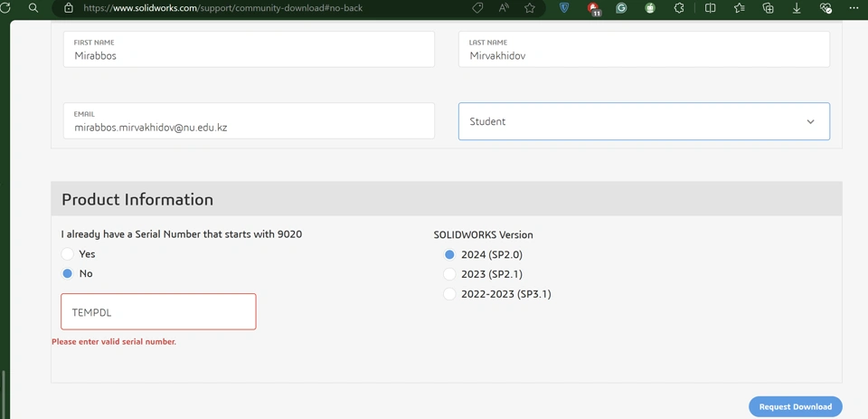Click the 'Please enter valid serial number.' message
868x419 pixels.
pyautogui.click(x=114, y=342)
